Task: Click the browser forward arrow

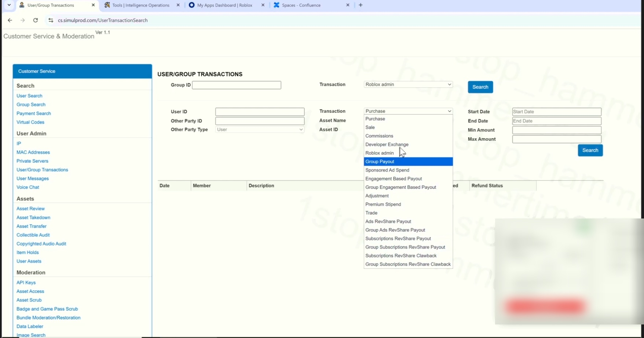Action: pos(23,20)
